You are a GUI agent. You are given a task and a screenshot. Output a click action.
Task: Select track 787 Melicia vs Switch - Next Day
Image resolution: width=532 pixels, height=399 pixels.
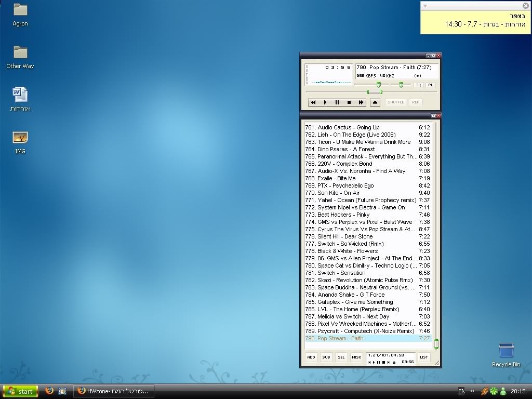pos(367,316)
